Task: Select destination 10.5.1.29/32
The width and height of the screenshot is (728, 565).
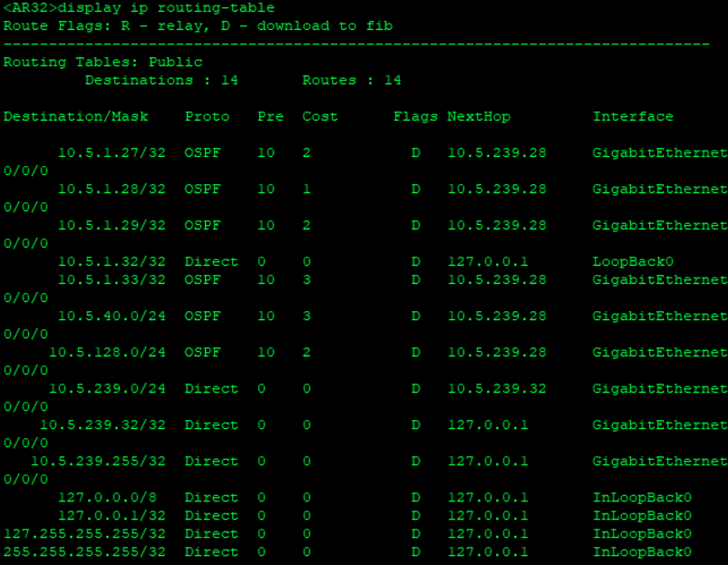Action: [112, 225]
